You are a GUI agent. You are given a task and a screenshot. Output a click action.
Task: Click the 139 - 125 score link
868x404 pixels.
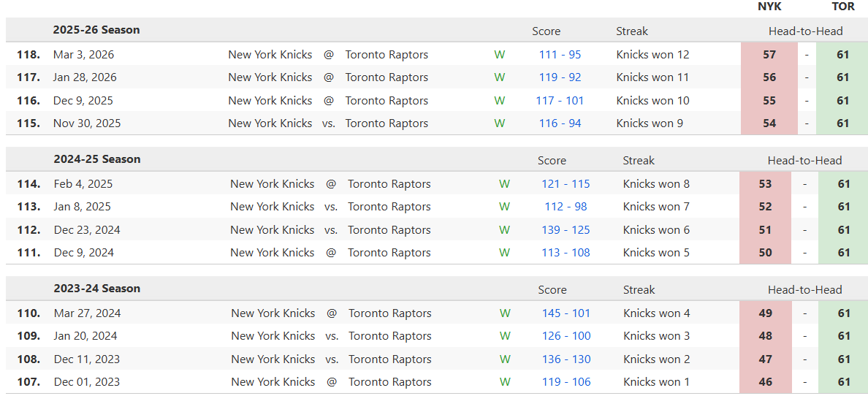(x=566, y=230)
